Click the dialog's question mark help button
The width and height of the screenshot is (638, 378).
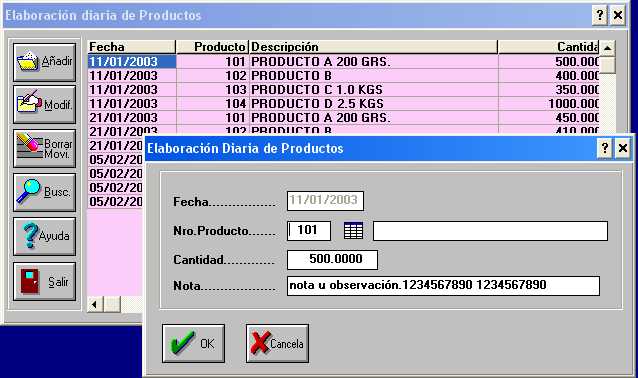(x=605, y=148)
